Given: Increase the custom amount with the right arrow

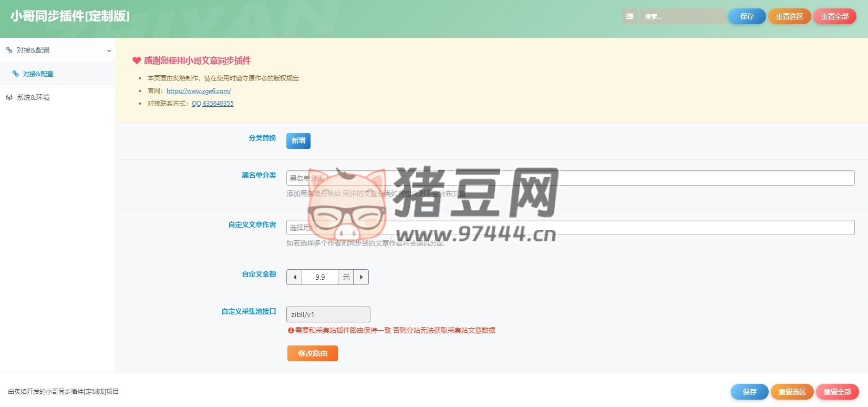Looking at the screenshot, I should (361, 277).
